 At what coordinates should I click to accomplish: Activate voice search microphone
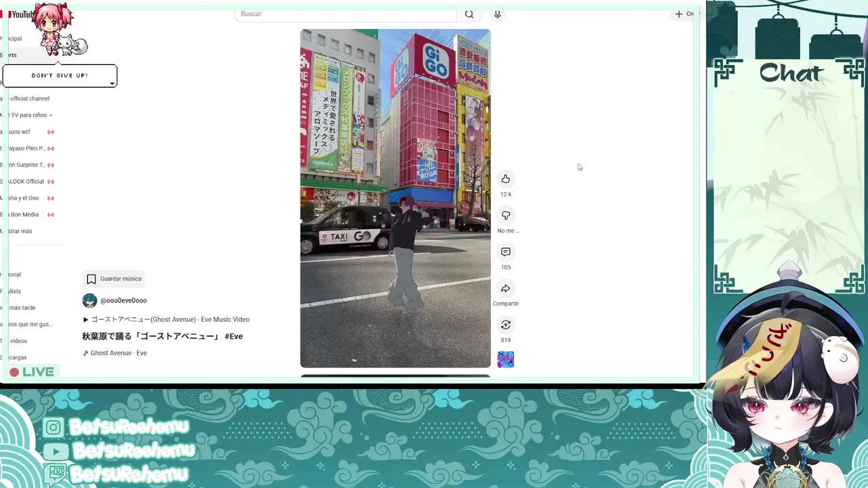(497, 14)
